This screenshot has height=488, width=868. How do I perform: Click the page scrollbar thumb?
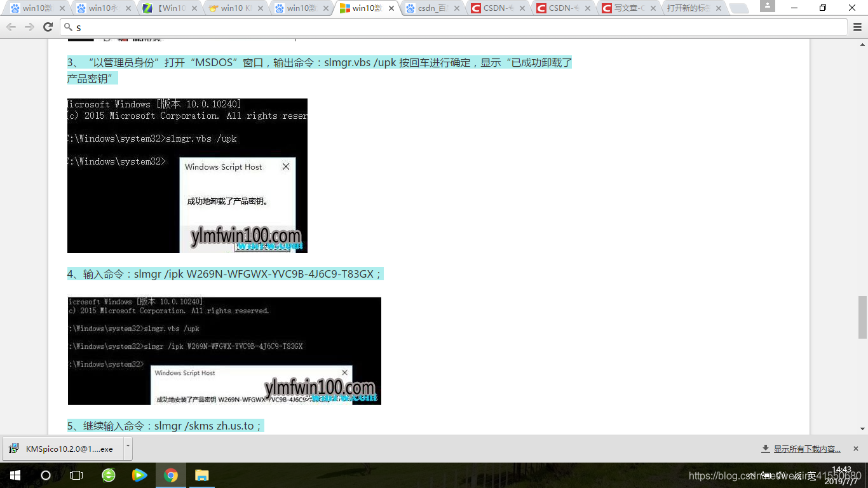coord(862,318)
